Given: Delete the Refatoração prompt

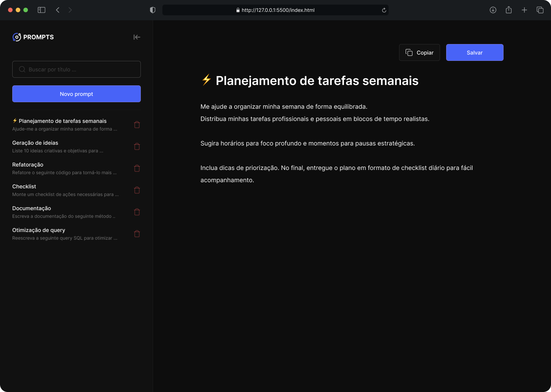Looking at the screenshot, I should click(x=137, y=168).
